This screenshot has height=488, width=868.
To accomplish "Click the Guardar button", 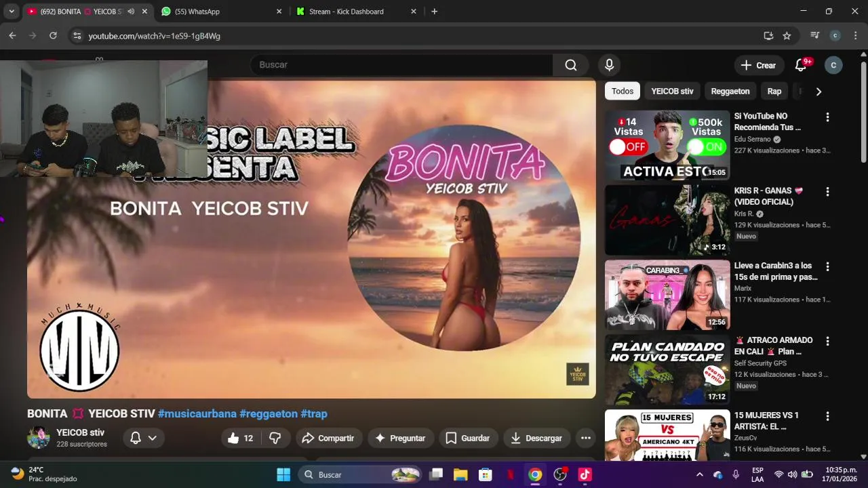I will tap(468, 439).
